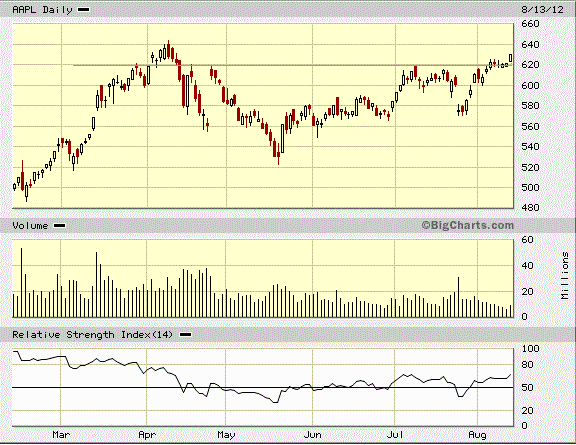
Task: Click the 620 price axis label
Action: click(530, 65)
